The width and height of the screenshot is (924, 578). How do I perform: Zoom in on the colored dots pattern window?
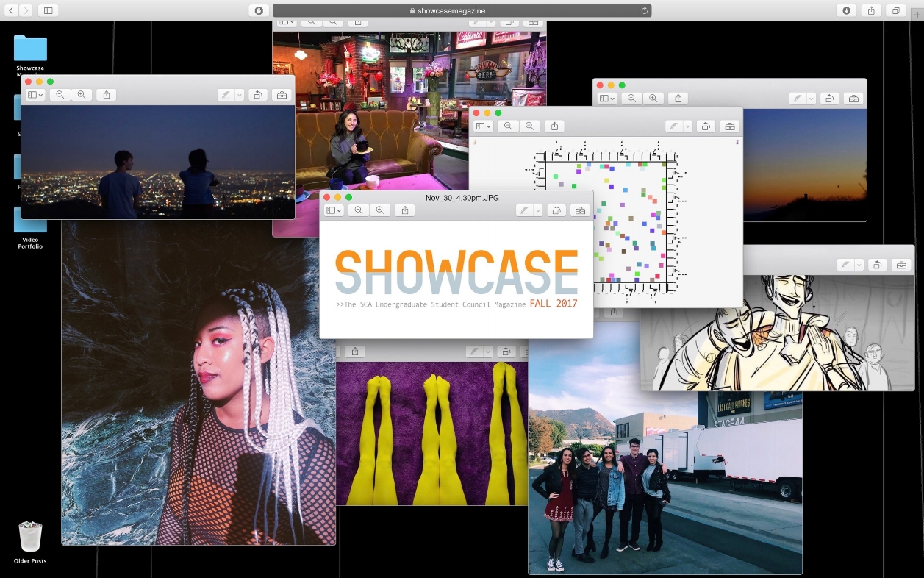click(529, 126)
